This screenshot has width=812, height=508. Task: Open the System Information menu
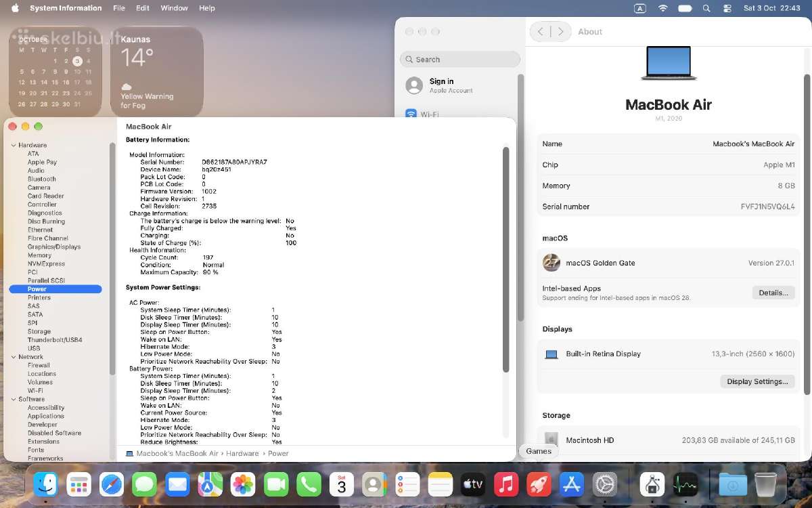click(x=66, y=8)
